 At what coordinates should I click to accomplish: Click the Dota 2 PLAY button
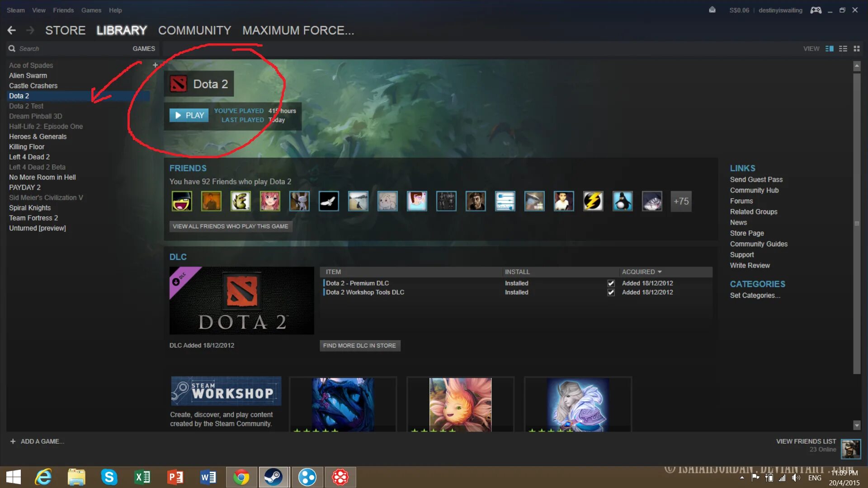pyautogui.click(x=189, y=114)
